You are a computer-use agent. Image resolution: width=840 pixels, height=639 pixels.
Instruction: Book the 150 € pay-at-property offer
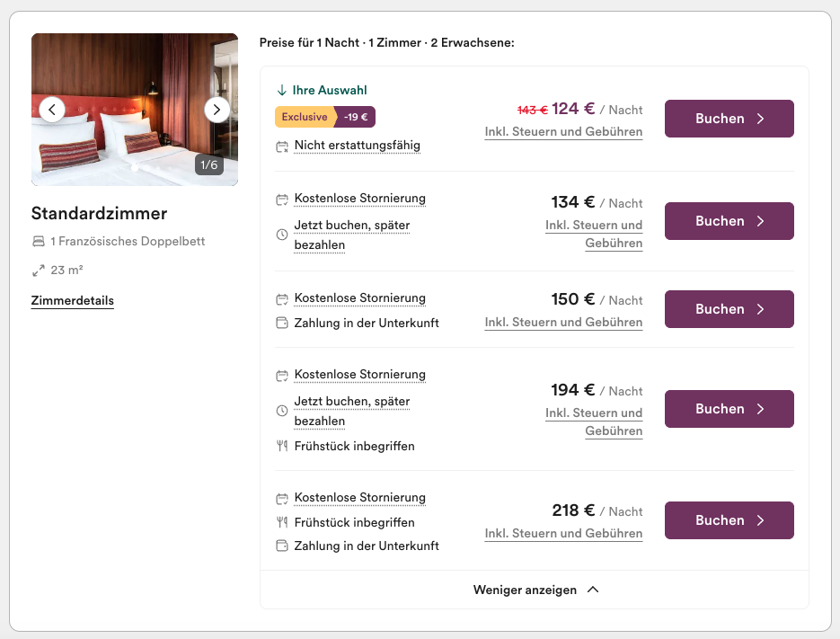click(x=729, y=309)
